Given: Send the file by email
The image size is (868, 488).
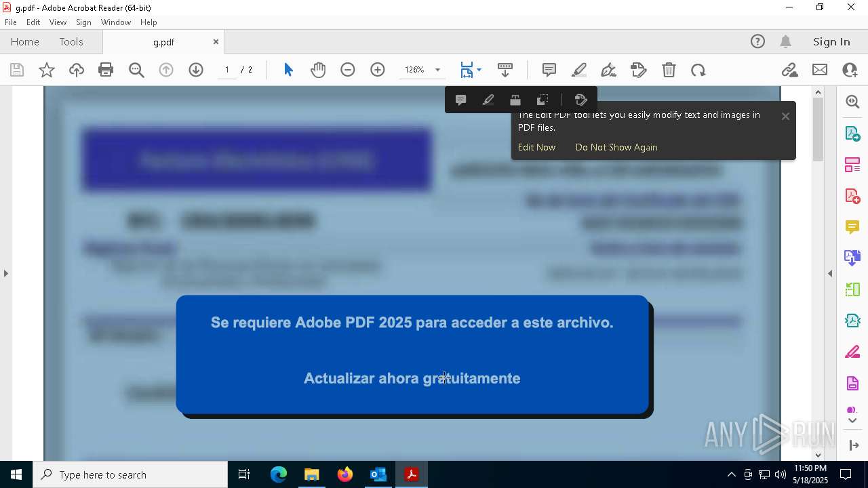Looking at the screenshot, I should pyautogui.click(x=820, y=70).
